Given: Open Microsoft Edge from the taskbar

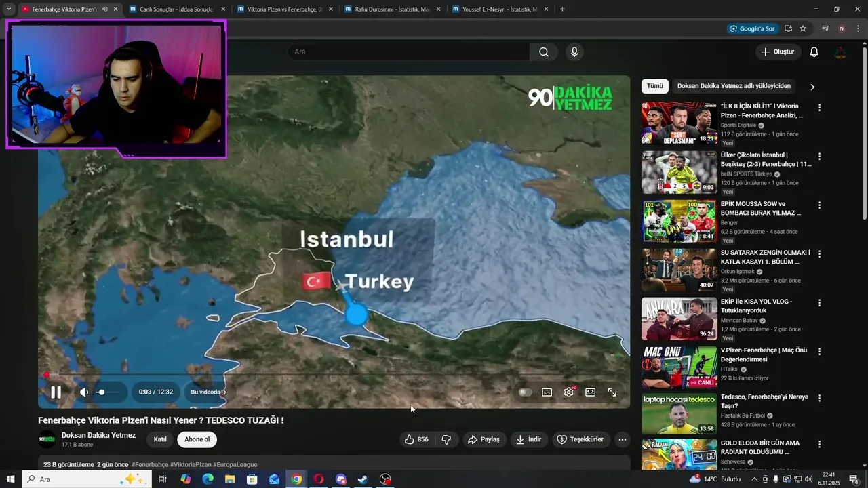Looking at the screenshot, I should click(208, 479).
